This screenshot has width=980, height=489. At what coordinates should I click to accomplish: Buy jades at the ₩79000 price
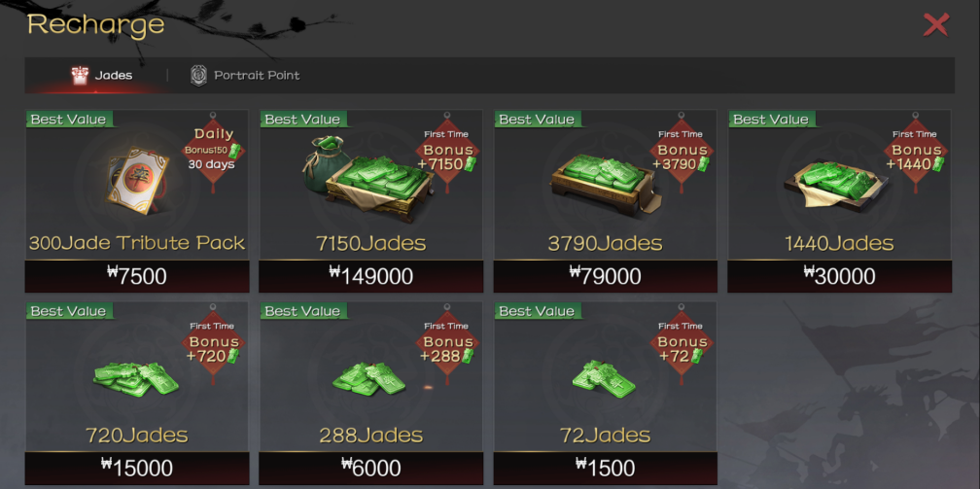[605, 276]
